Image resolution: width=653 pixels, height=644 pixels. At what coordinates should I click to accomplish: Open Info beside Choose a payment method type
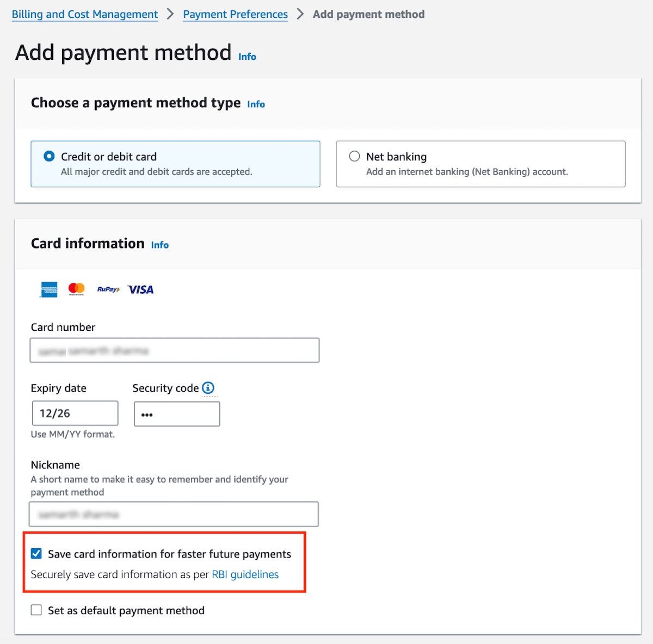pos(256,104)
